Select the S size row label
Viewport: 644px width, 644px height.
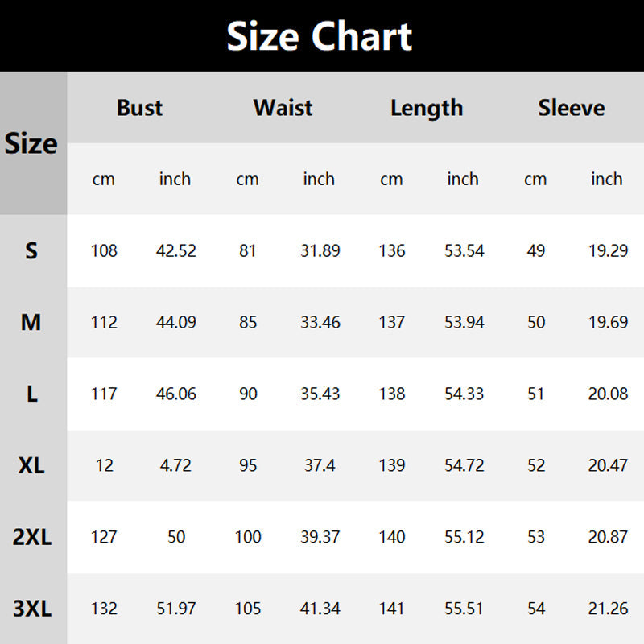pos(31,251)
